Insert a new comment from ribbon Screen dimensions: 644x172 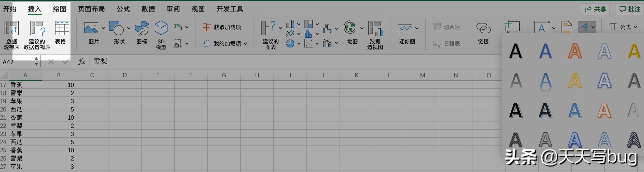pyautogui.click(x=512, y=27)
